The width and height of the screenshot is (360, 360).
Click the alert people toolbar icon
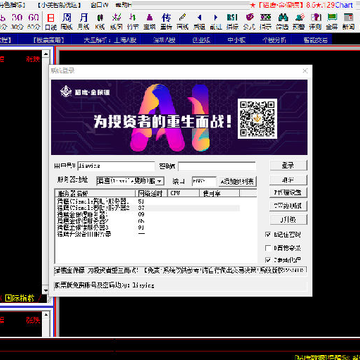click(x=299, y=21)
